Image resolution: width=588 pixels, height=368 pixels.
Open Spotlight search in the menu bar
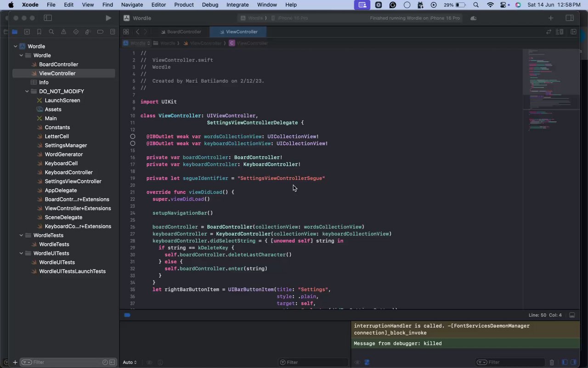point(476,5)
